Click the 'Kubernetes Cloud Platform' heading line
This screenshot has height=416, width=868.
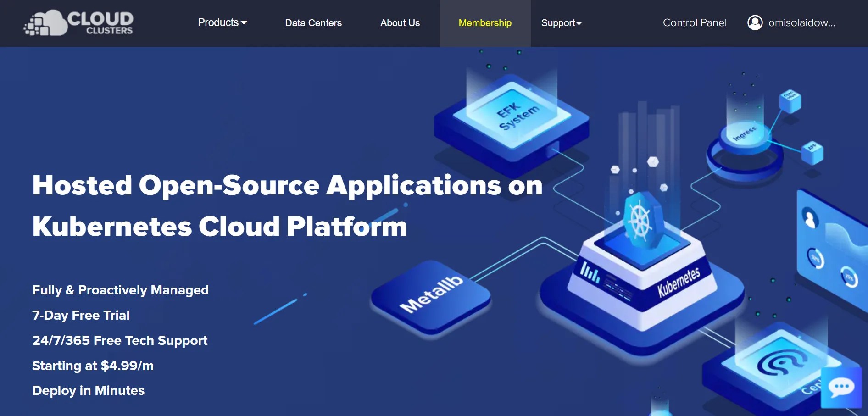pyautogui.click(x=220, y=227)
